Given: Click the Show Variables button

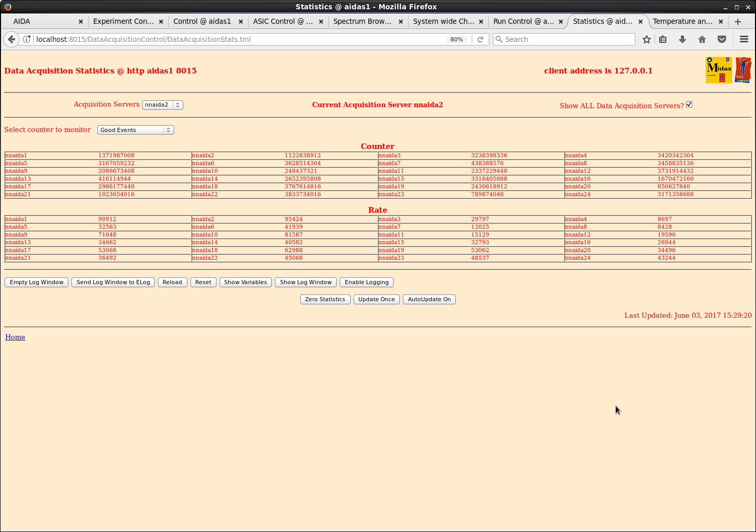Looking at the screenshot, I should coord(245,282).
